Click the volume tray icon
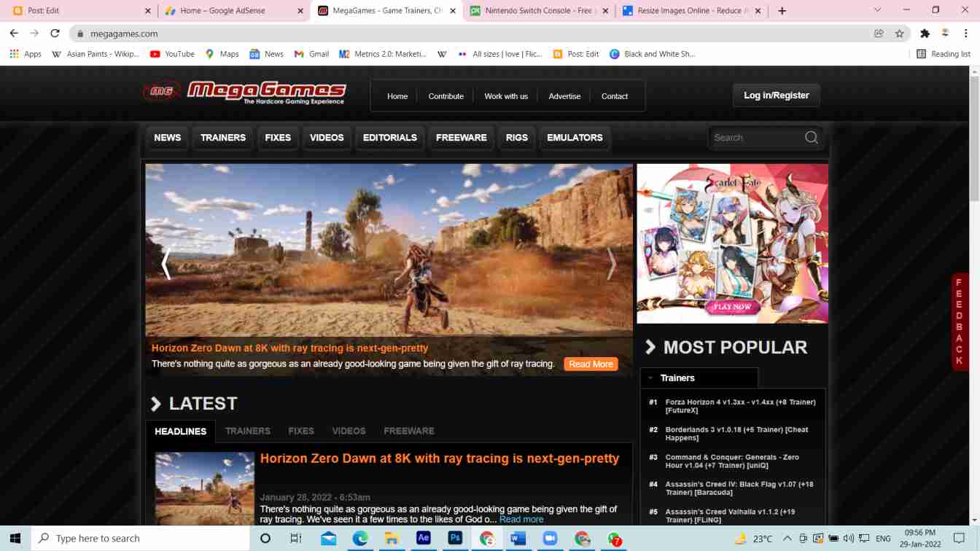980x551 pixels. click(848, 538)
